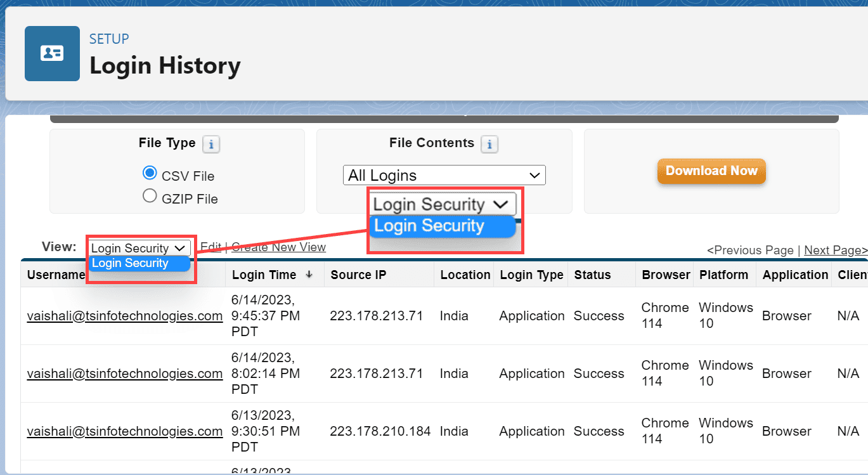868x475 pixels.
Task: Open the File Contents info tooltip
Action: click(489, 144)
